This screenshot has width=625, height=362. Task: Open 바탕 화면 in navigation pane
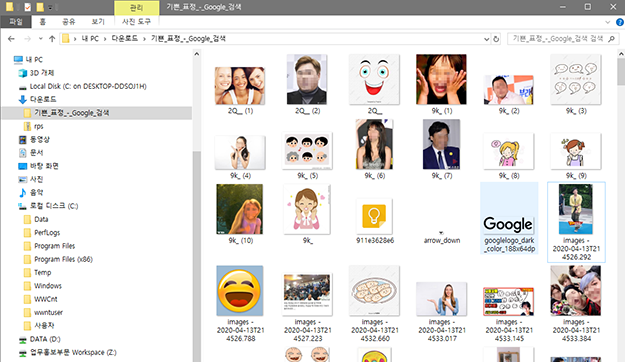tap(44, 166)
